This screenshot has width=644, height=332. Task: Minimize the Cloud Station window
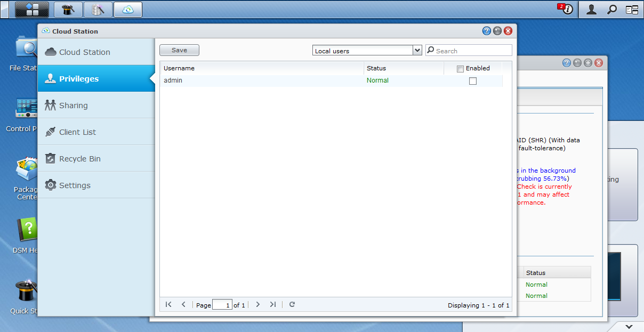(497, 31)
